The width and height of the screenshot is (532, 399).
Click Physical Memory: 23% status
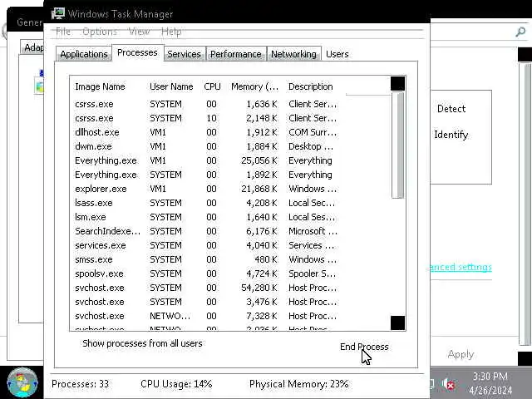[x=299, y=384]
